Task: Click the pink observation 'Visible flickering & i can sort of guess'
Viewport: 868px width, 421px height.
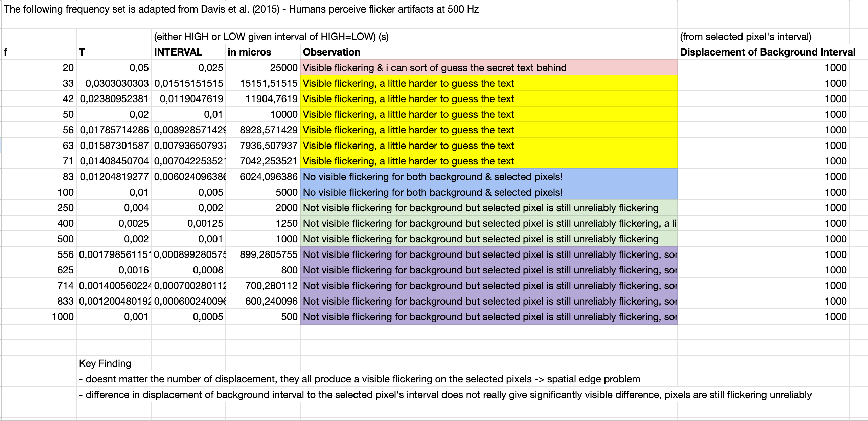Action: click(x=489, y=67)
